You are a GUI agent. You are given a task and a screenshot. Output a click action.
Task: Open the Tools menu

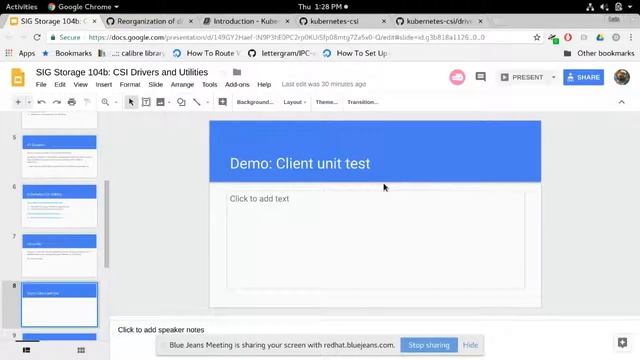pos(209,84)
